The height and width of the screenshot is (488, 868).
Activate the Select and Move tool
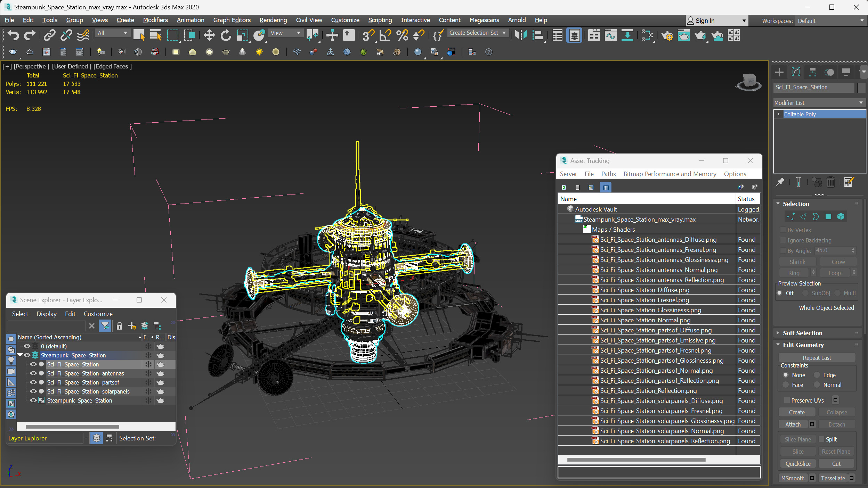[x=209, y=35]
